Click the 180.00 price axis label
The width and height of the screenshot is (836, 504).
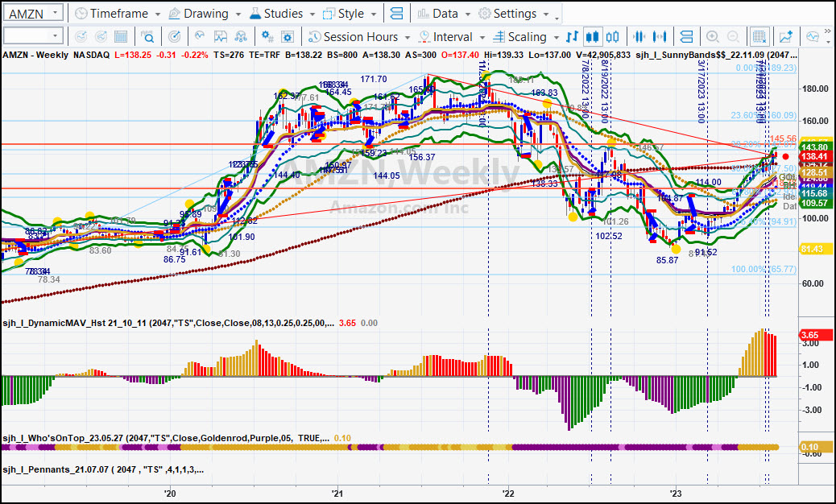pos(815,89)
